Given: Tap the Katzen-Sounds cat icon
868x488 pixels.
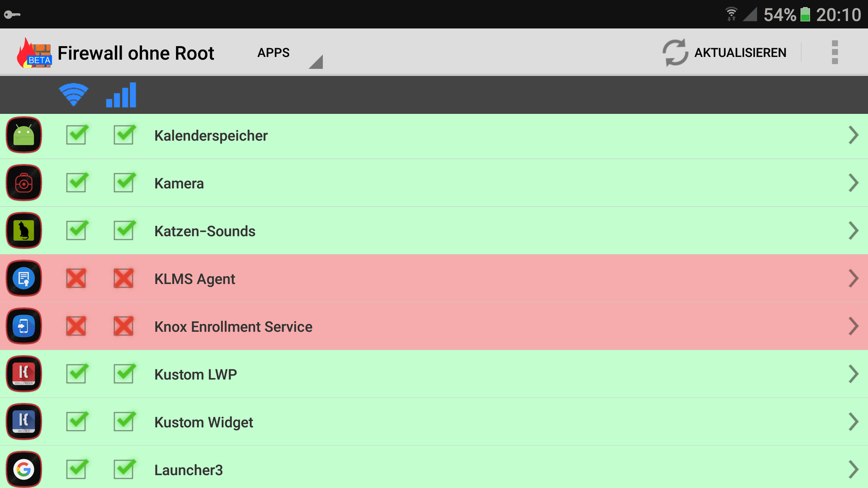Looking at the screenshot, I should click(24, 231).
